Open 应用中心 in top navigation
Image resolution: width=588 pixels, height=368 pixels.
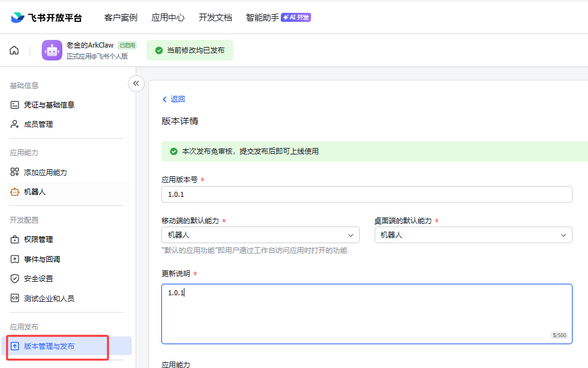pyautogui.click(x=168, y=17)
